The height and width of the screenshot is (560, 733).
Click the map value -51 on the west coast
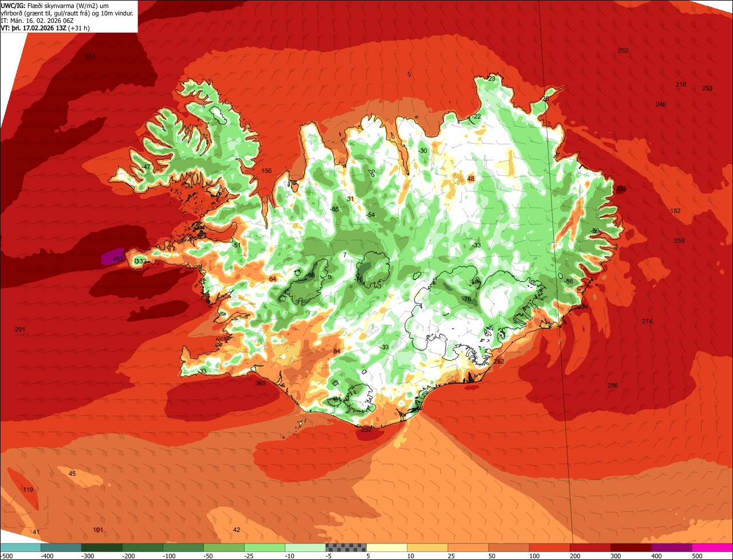237,245
